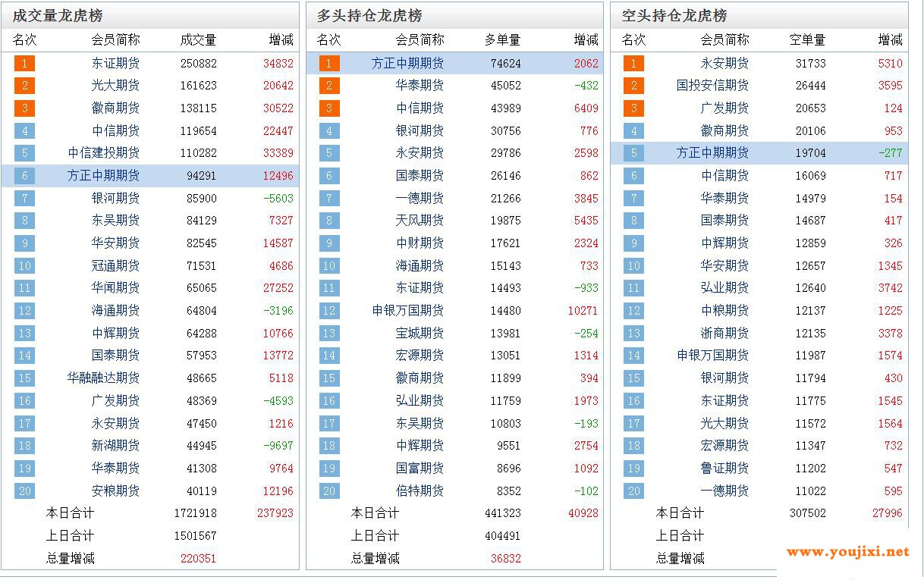Click short total value 307502
This screenshot has height=580, width=924.
pyautogui.click(x=808, y=513)
